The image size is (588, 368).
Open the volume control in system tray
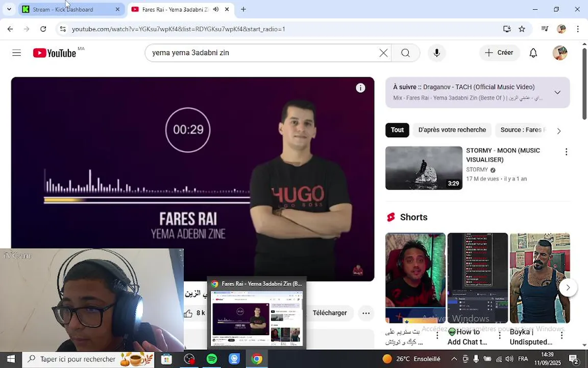click(509, 359)
